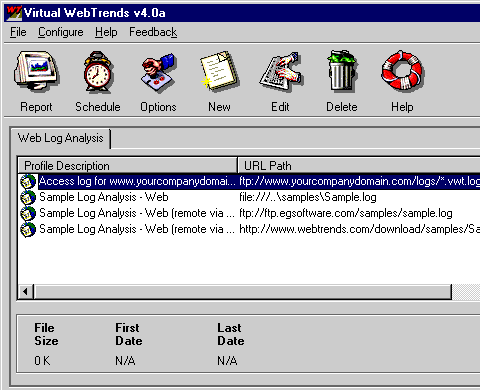The width and height of the screenshot is (480, 390).
Task: Select the Web Log Analysis tab
Action: click(x=61, y=138)
